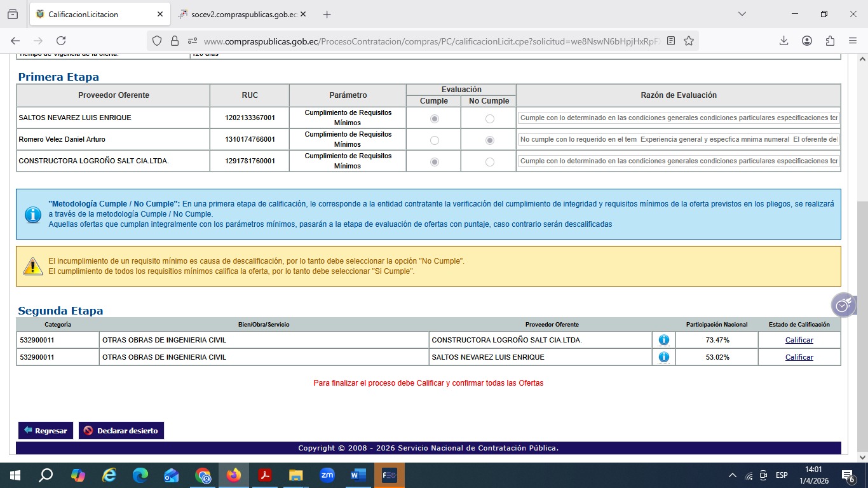Select No Cumple for CONSTRUCTORA LOGROÑO SALT
Viewport: 868px width, 488px height.
[x=489, y=162]
